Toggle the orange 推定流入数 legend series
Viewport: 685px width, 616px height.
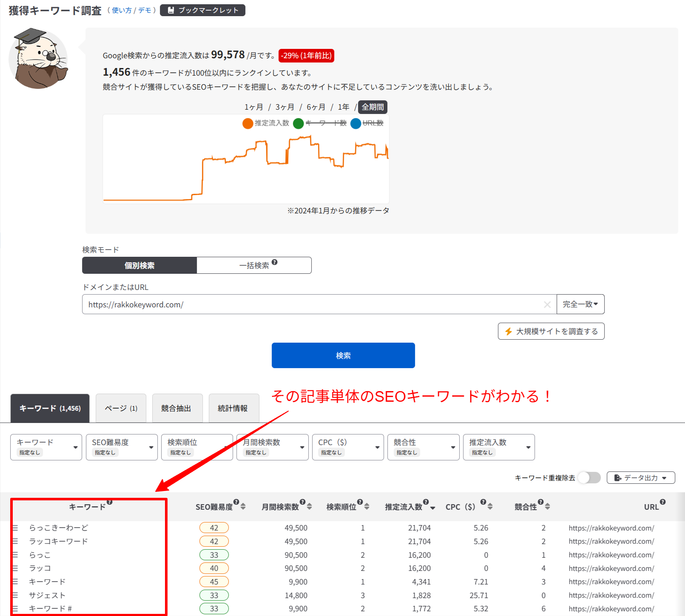(266, 123)
